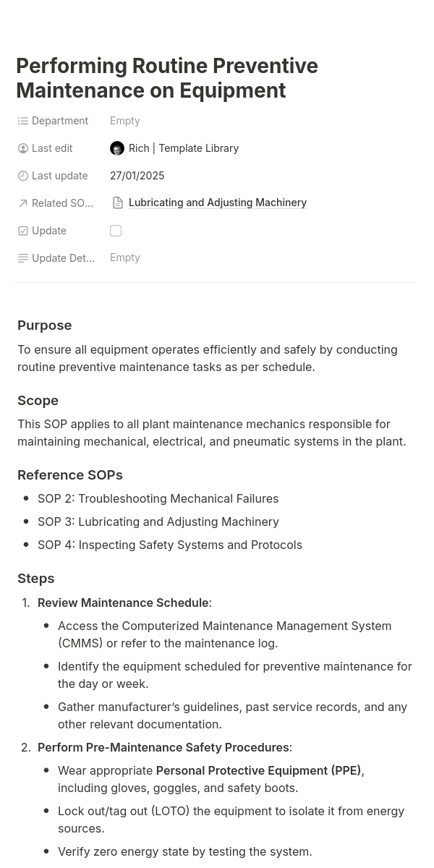
Task: Click Review Maintenance Schedule step
Action: [123, 603]
